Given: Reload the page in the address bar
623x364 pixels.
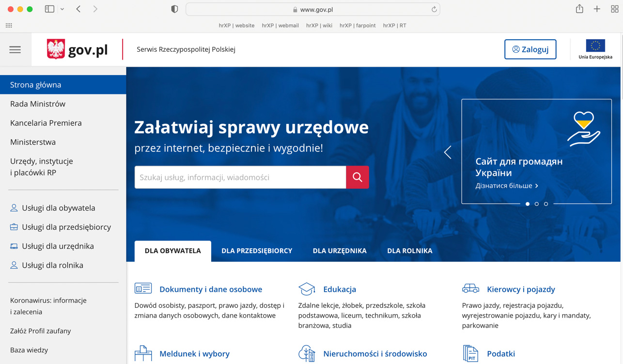Looking at the screenshot, I should click(434, 9).
